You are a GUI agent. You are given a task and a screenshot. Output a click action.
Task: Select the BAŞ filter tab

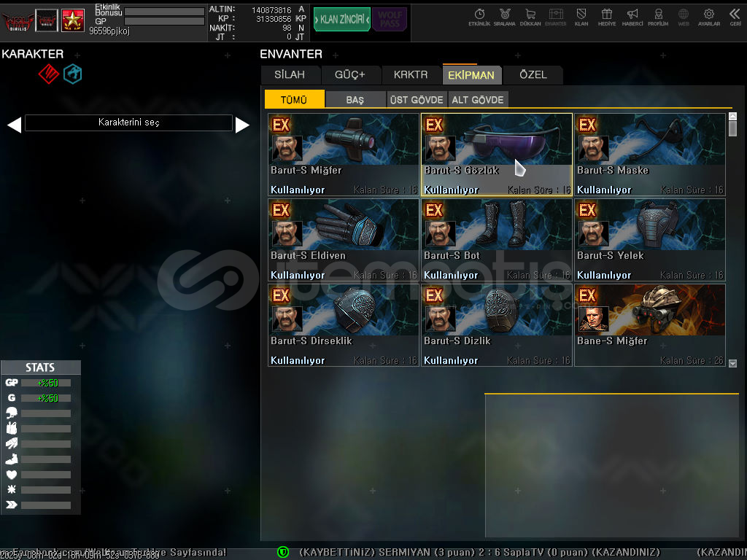click(x=355, y=99)
